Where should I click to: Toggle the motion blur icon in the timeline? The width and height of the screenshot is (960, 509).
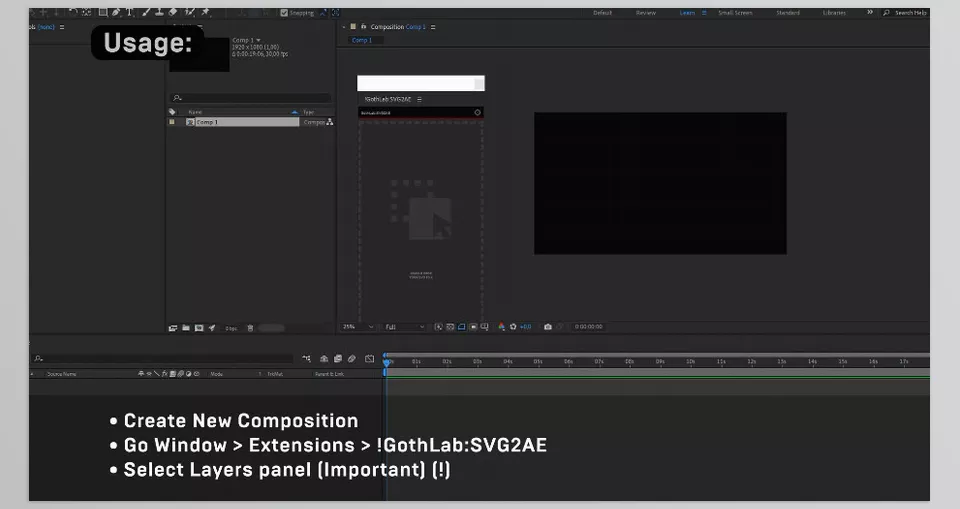351,359
